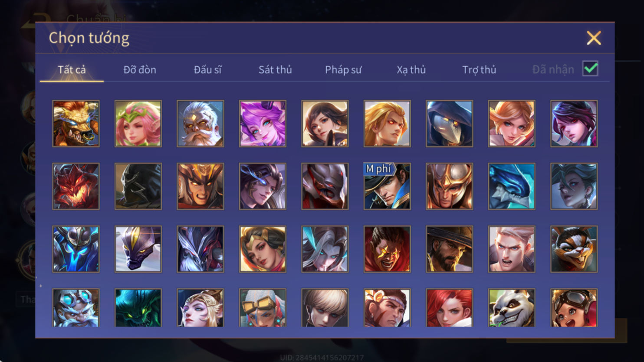Switch to the "Đỡ đòn" tab
The height and width of the screenshot is (362, 644).
click(140, 69)
